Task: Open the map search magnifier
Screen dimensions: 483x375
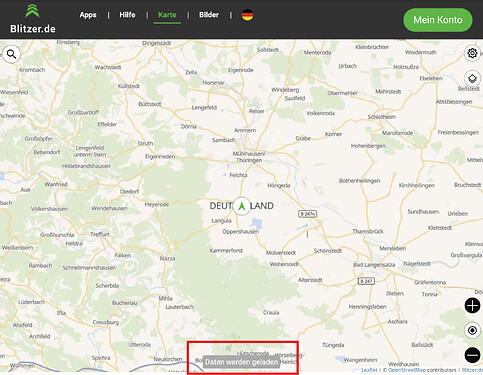Action: [11, 54]
